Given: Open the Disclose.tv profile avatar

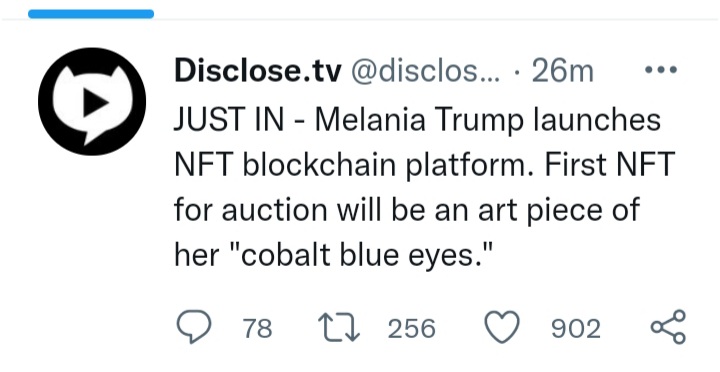Looking at the screenshot, I should click(x=92, y=101).
